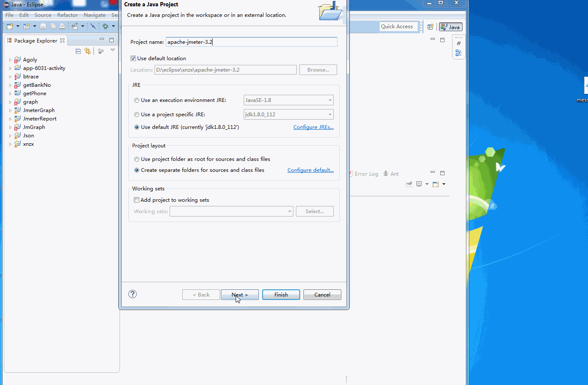Image resolution: width=588 pixels, height=385 pixels.
Task: Click the Print toolbar icon
Action: [62, 26]
